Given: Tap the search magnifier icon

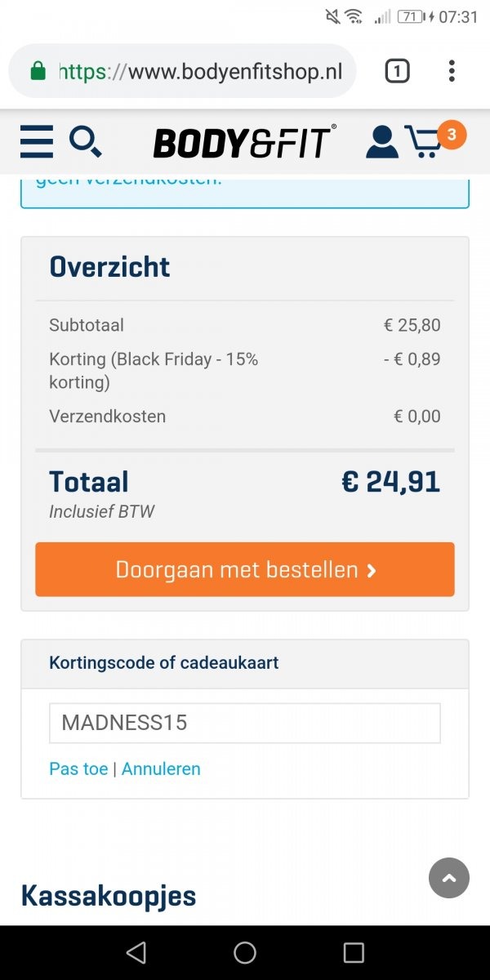Looking at the screenshot, I should (85, 141).
